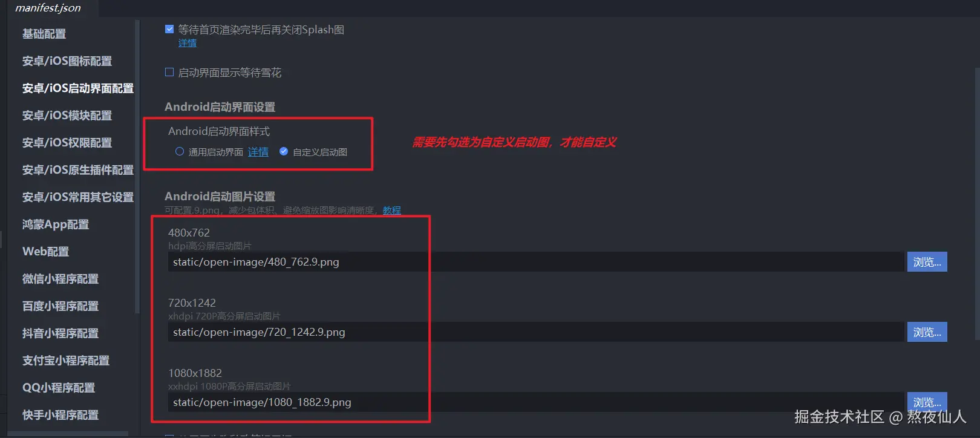Select 鸿蒙App配置 in the sidebar
This screenshot has height=438, width=980.
(56, 224)
